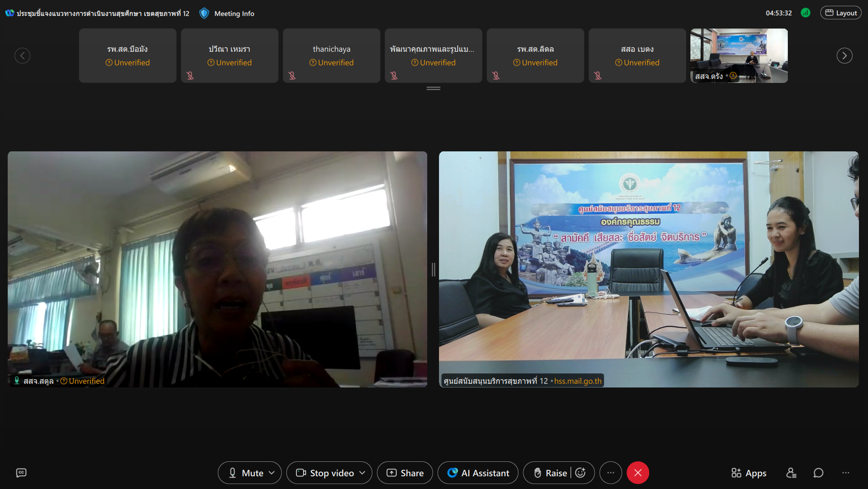The width and height of the screenshot is (868, 489).
Task: Open the AI Assistant
Action: click(478, 473)
